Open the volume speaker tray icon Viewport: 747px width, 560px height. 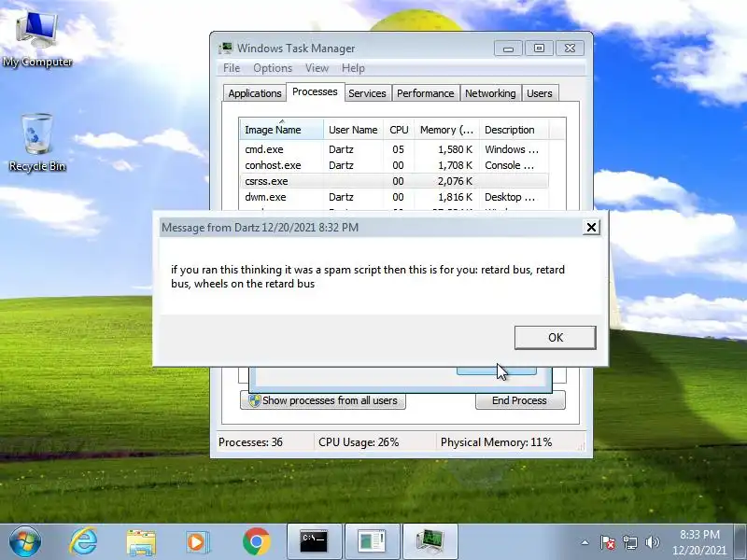(652, 542)
